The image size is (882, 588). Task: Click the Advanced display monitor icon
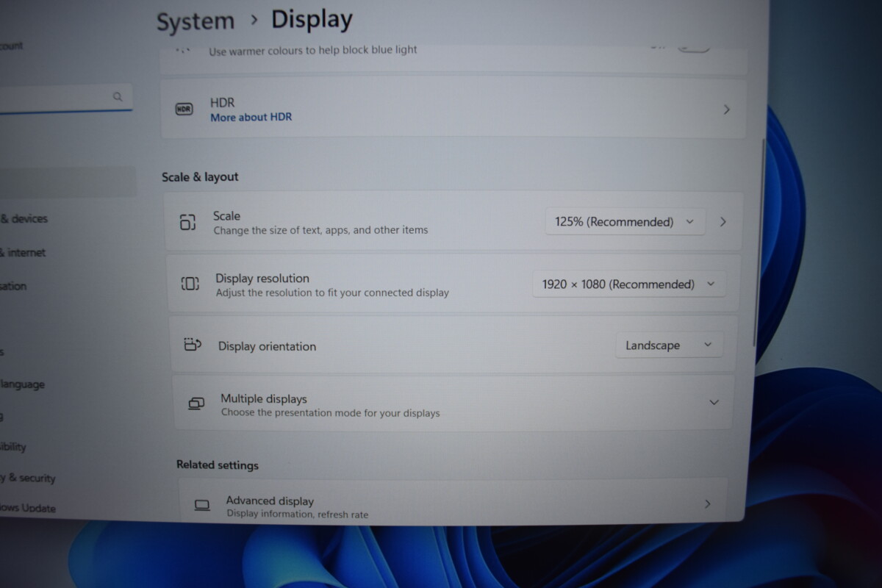[x=202, y=505]
